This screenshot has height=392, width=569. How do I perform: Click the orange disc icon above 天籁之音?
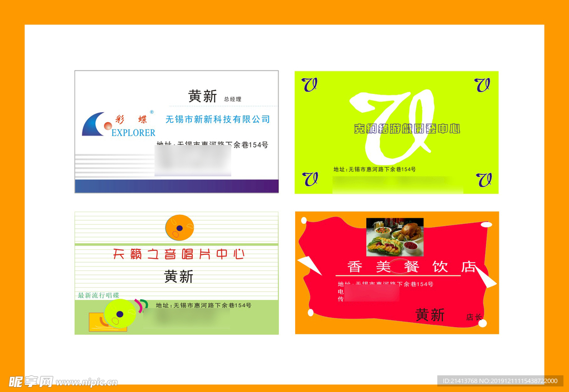tap(179, 227)
